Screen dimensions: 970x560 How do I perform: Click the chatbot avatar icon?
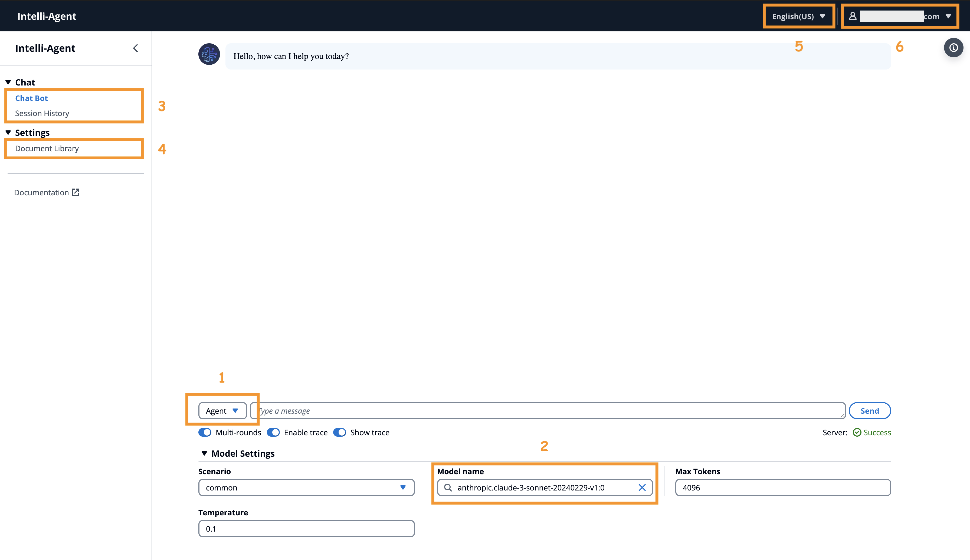tap(209, 54)
